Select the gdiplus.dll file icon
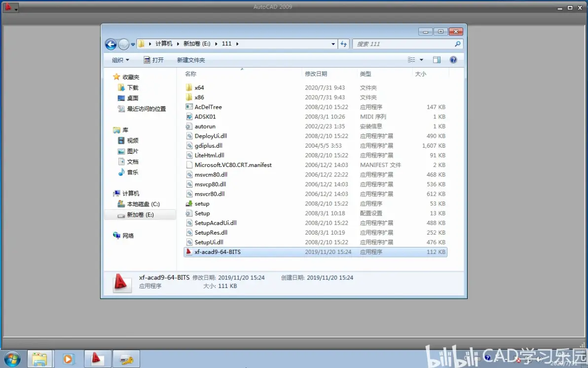Screen dimensions: 588x368 point(189,146)
